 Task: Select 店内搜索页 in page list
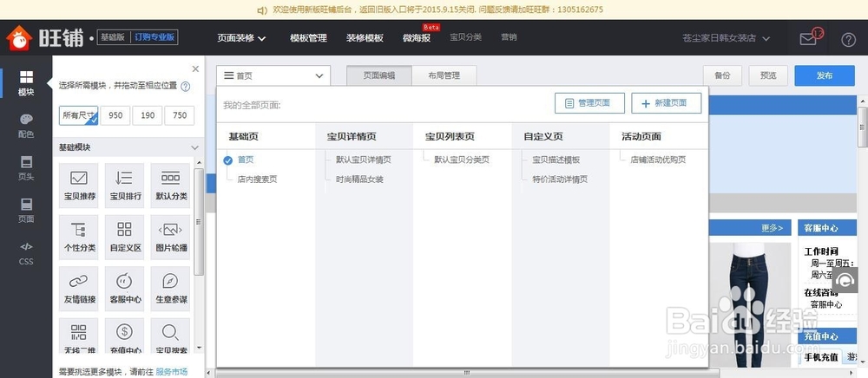coord(258,179)
